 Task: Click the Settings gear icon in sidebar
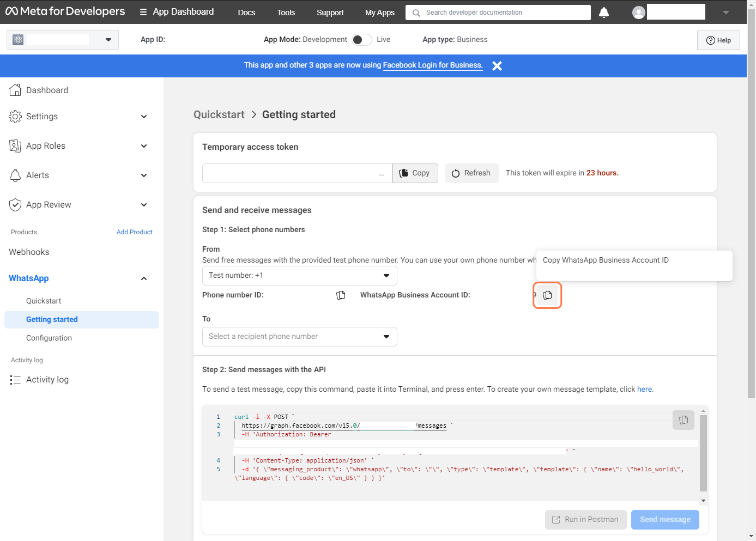pos(15,116)
